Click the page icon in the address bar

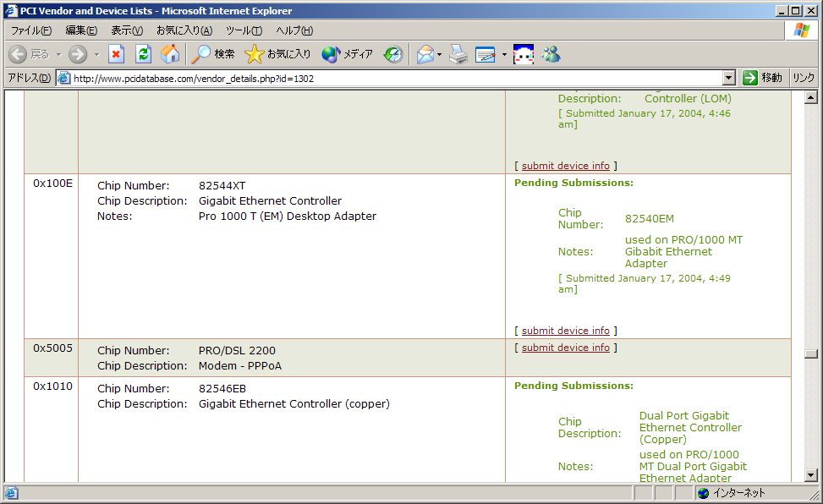coord(64,79)
